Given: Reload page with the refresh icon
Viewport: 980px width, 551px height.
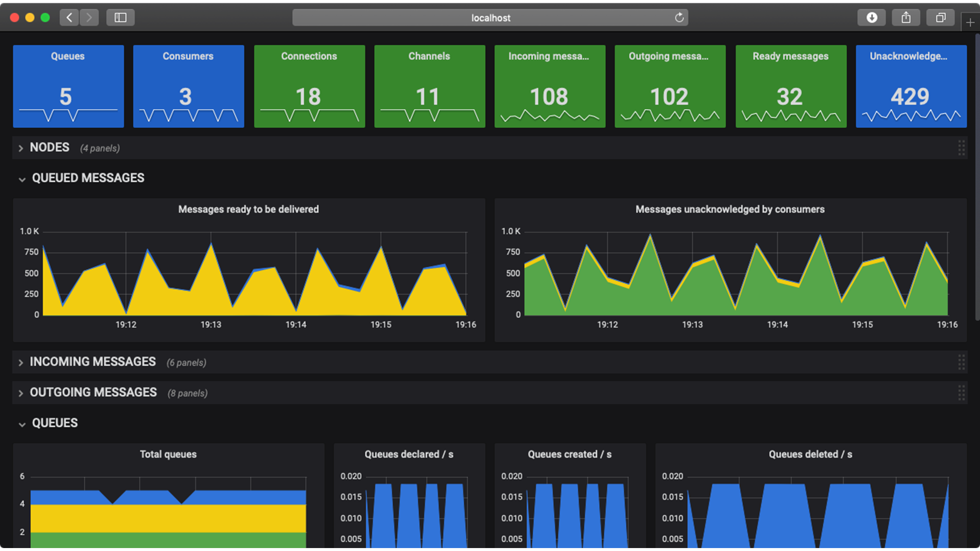Looking at the screenshot, I should pos(679,18).
